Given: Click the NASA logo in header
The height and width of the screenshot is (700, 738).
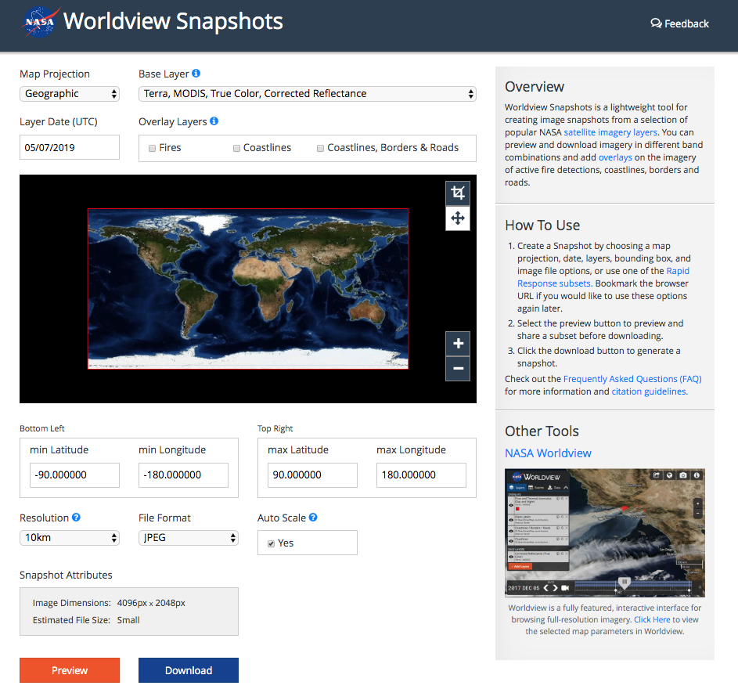Looking at the screenshot, I should click(41, 22).
